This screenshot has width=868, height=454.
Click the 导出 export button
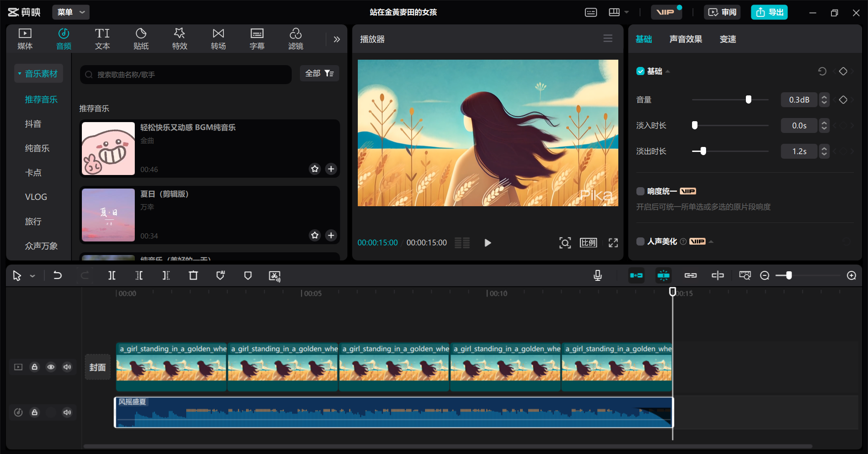769,12
